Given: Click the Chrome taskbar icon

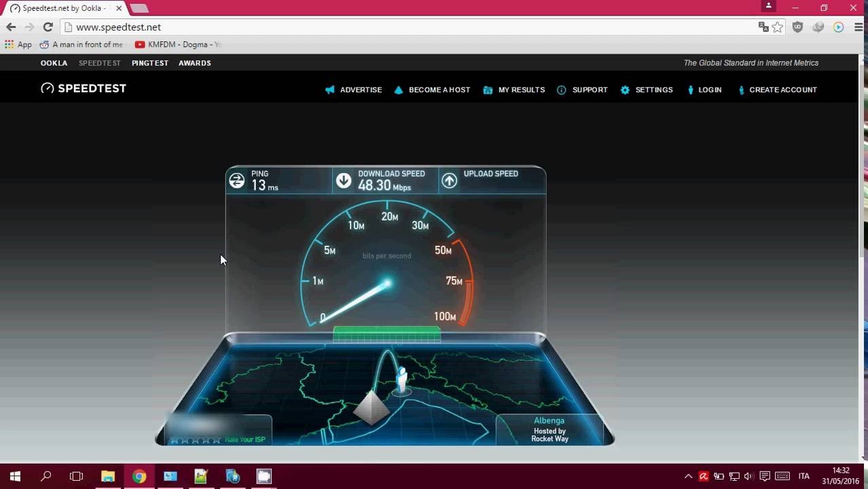Looking at the screenshot, I should [139, 476].
